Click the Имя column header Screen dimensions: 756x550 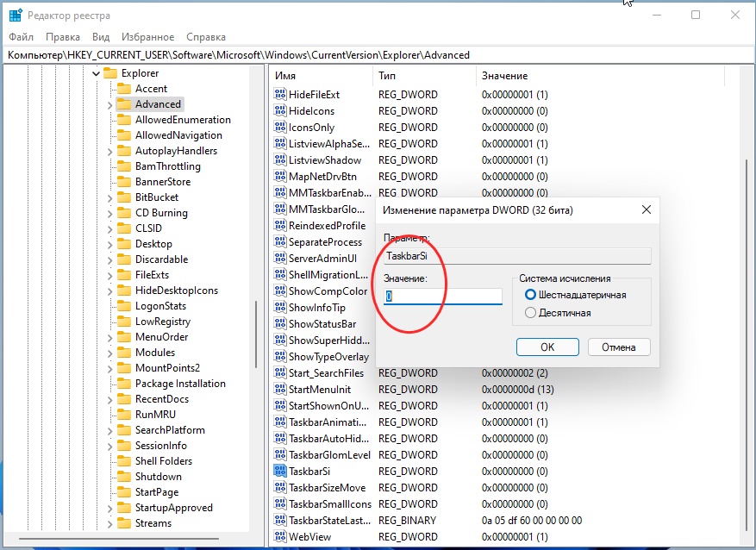coord(321,76)
